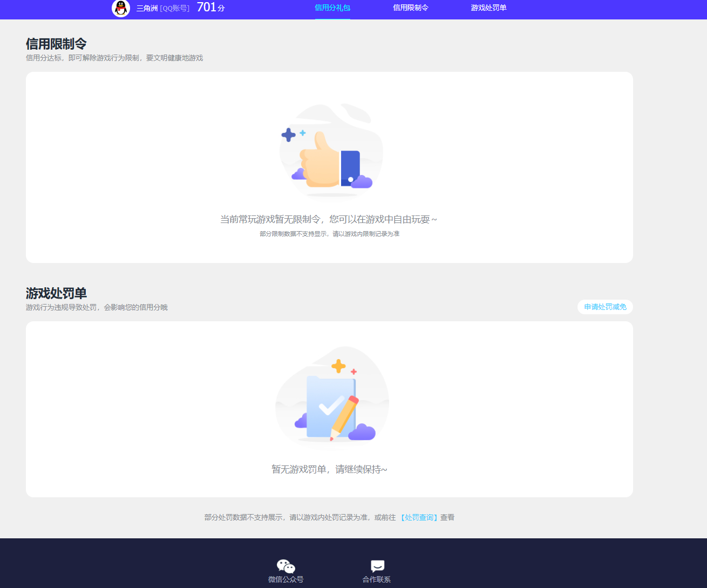Image resolution: width=707 pixels, height=588 pixels.
Task: Click the [QQ账号] label
Action: (x=175, y=8)
